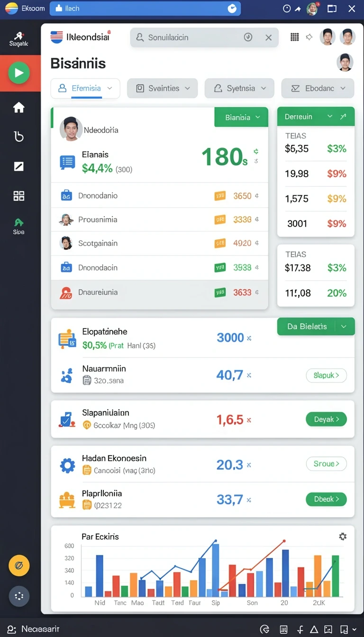Viewport: 364px width, 637px height.
Task: Click the Hadan Ekonoesin gear icon
Action: click(x=67, y=465)
